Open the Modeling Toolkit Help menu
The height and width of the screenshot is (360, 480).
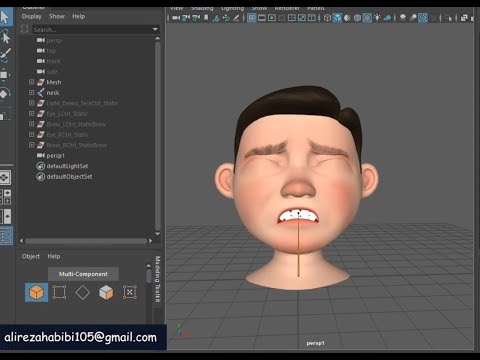click(x=54, y=256)
